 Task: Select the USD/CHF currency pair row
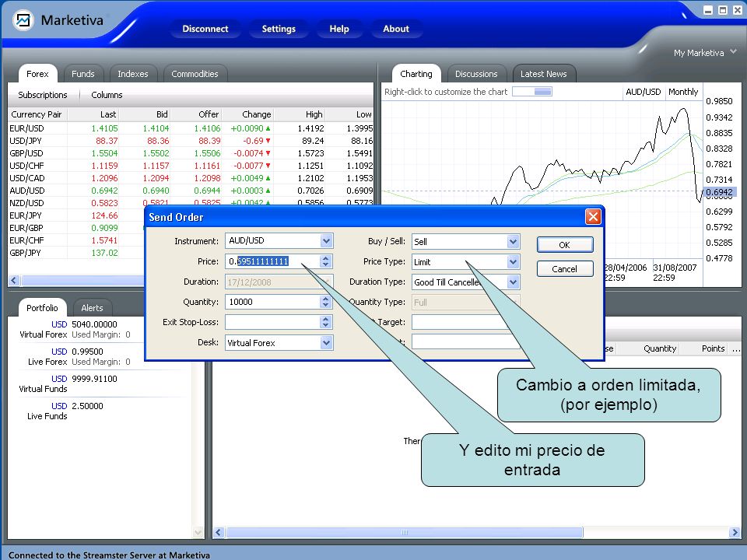coord(191,165)
